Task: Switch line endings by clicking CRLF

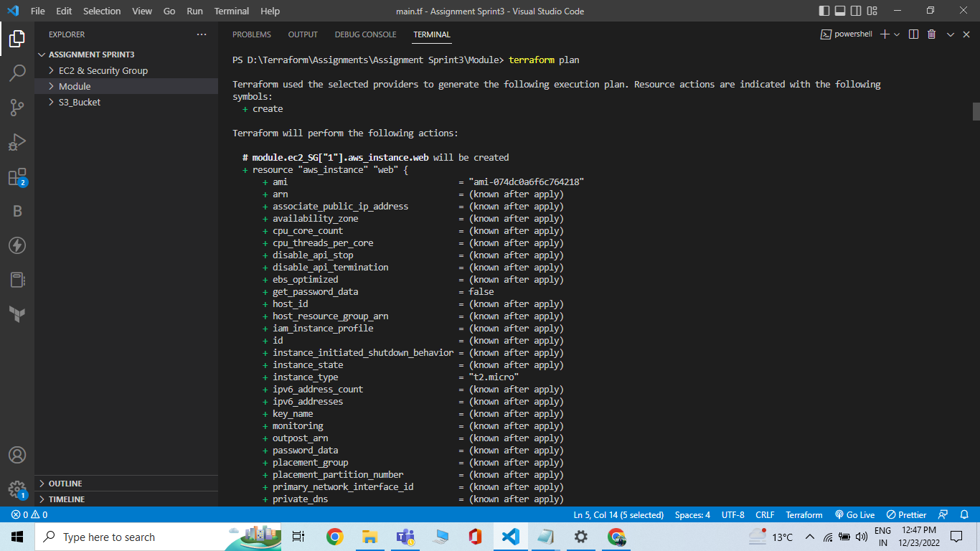Action: 764,514
